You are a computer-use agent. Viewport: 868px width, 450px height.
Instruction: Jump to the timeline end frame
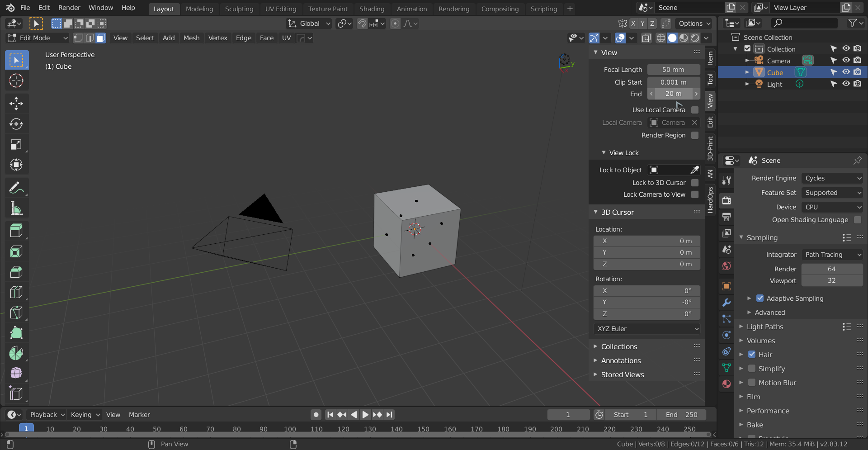tap(389, 415)
